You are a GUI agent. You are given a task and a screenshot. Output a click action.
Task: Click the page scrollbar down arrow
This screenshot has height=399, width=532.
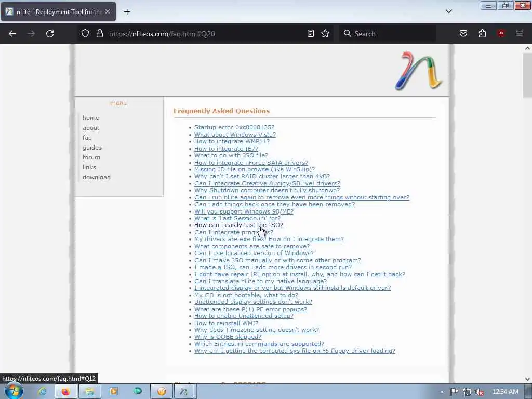[527, 379]
